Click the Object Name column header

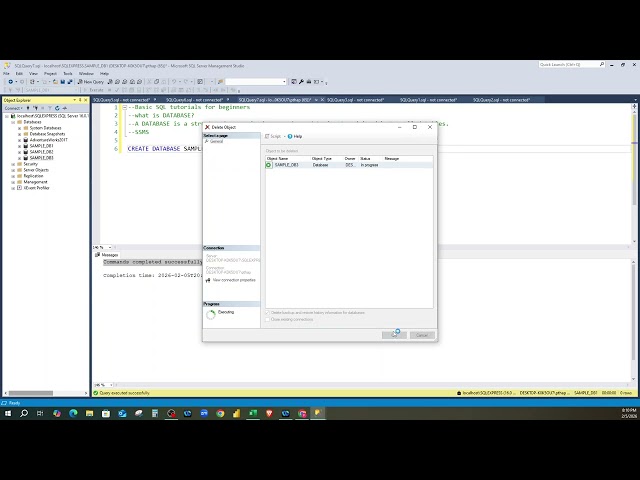[288, 158]
